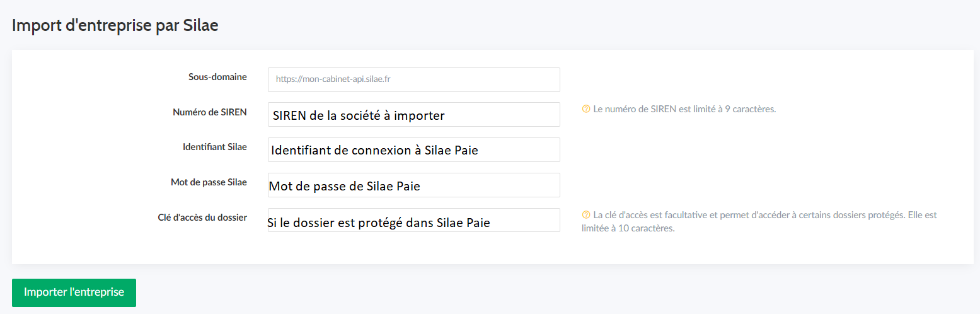Select the Clé d'accès du dossier field
The image size is (980, 314).
413,221
